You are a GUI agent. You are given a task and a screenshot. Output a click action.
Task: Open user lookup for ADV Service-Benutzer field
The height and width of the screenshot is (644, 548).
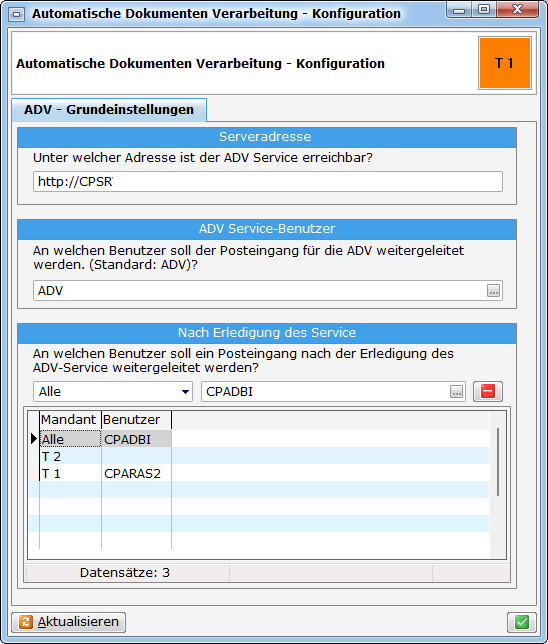493,291
